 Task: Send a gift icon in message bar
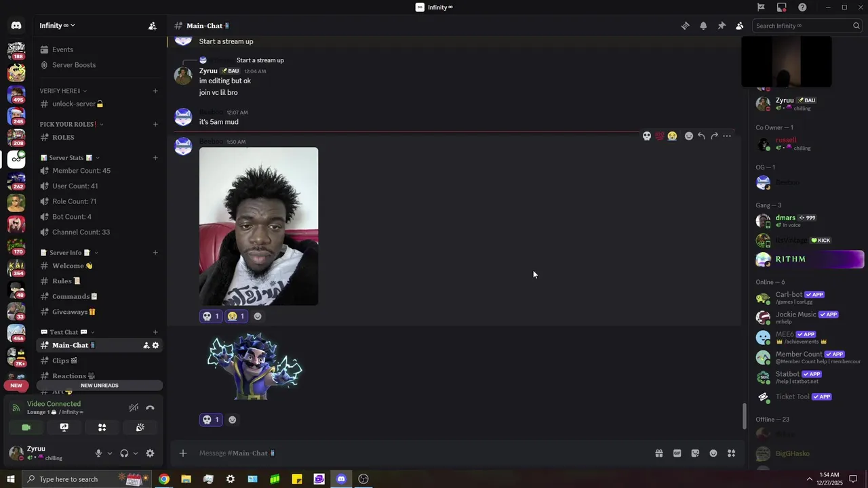(658, 453)
